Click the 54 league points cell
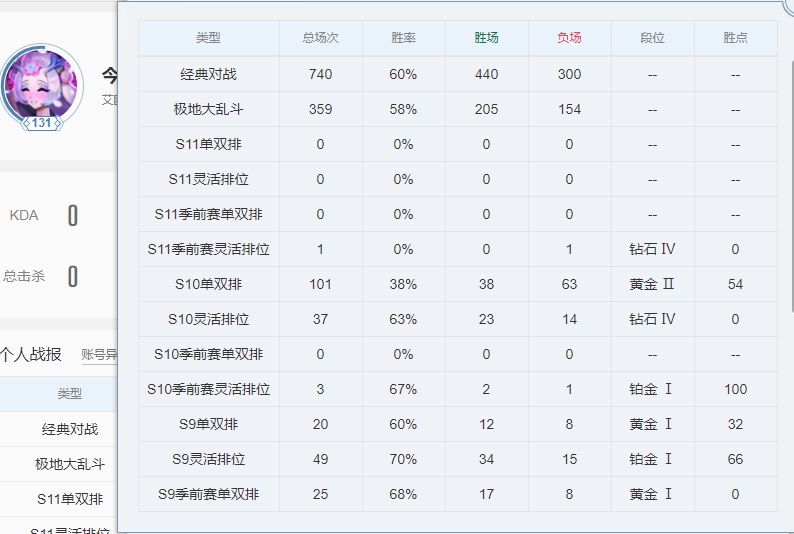 [x=735, y=284]
